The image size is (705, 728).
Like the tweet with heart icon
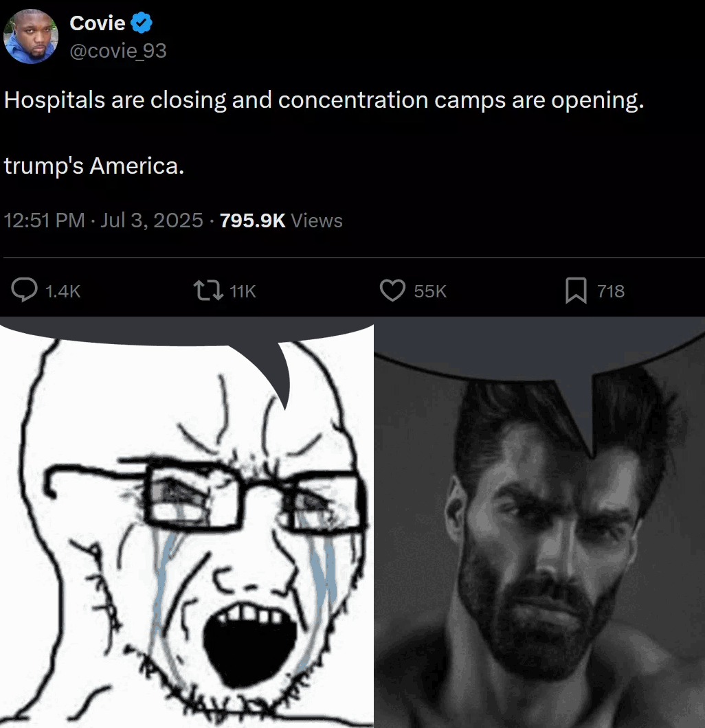coord(393,291)
